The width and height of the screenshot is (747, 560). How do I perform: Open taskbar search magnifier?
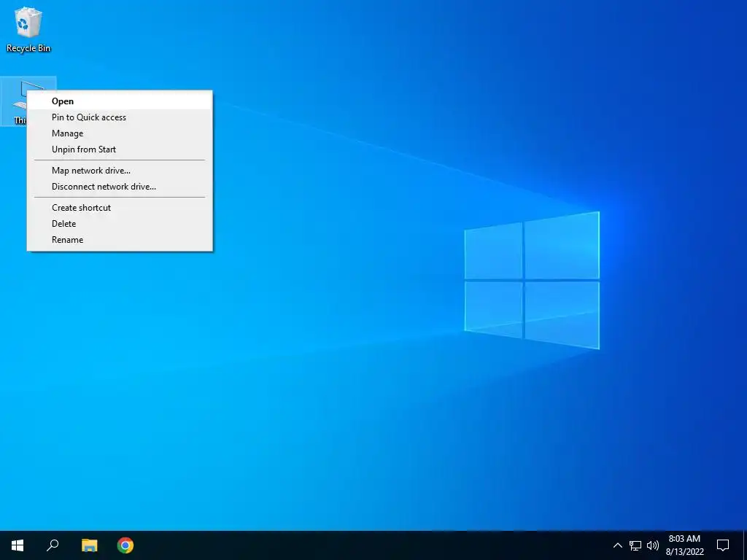53,545
